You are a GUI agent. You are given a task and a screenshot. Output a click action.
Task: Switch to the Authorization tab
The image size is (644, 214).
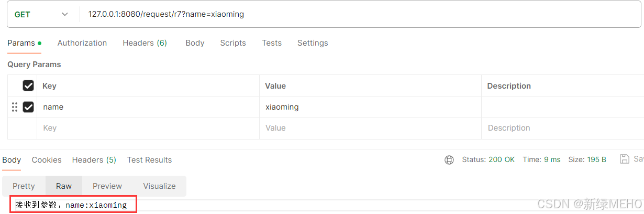pyautogui.click(x=82, y=43)
